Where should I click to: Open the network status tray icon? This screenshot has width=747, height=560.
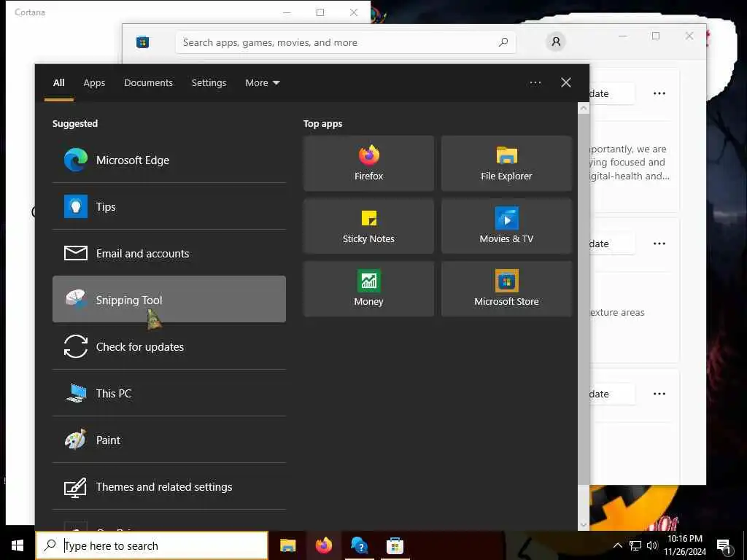pos(635,545)
